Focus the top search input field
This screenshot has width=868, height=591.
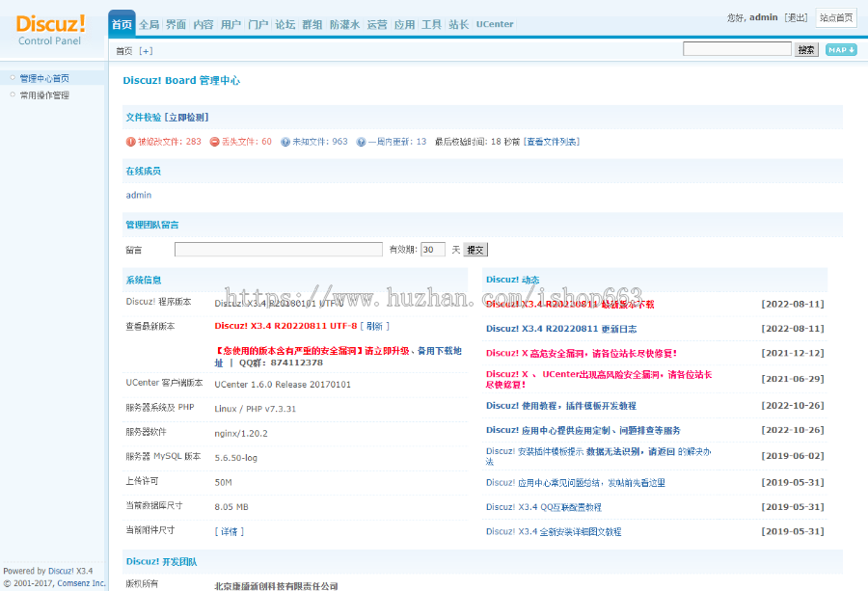click(x=737, y=49)
